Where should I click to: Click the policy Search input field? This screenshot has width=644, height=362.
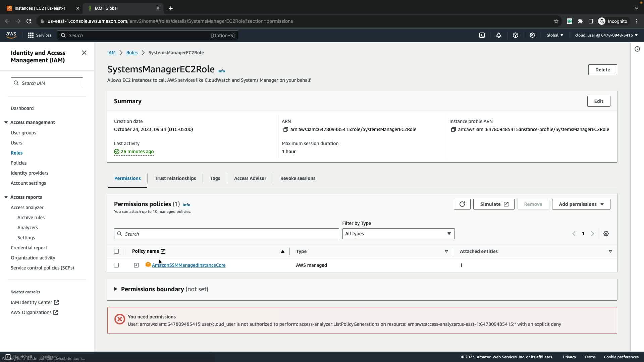point(226,234)
